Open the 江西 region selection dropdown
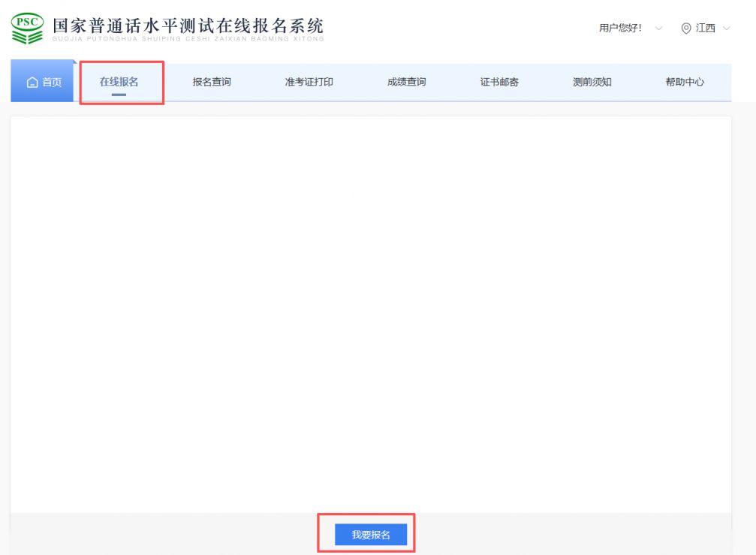The image size is (756, 555). tap(703, 28)
